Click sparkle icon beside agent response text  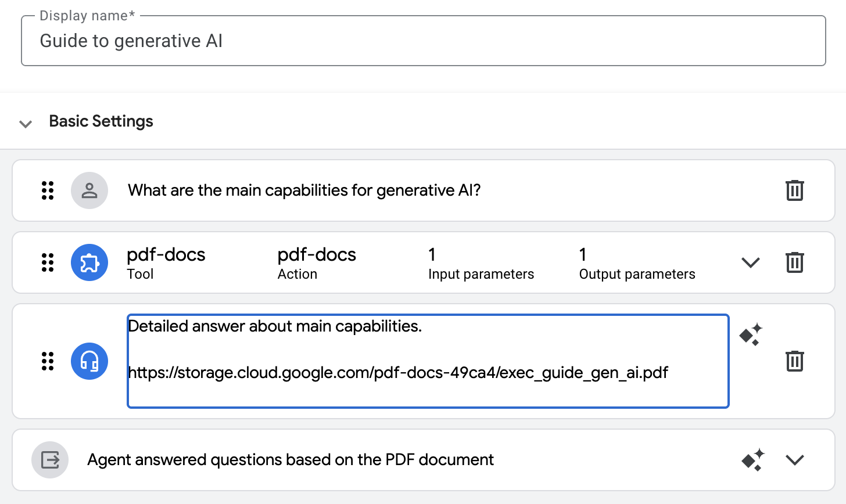tap(751, 335)
